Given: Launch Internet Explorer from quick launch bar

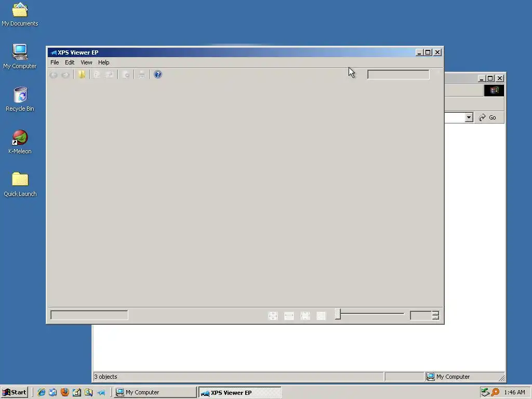Looking at the screenshot, I should click(x=42, y=392).
